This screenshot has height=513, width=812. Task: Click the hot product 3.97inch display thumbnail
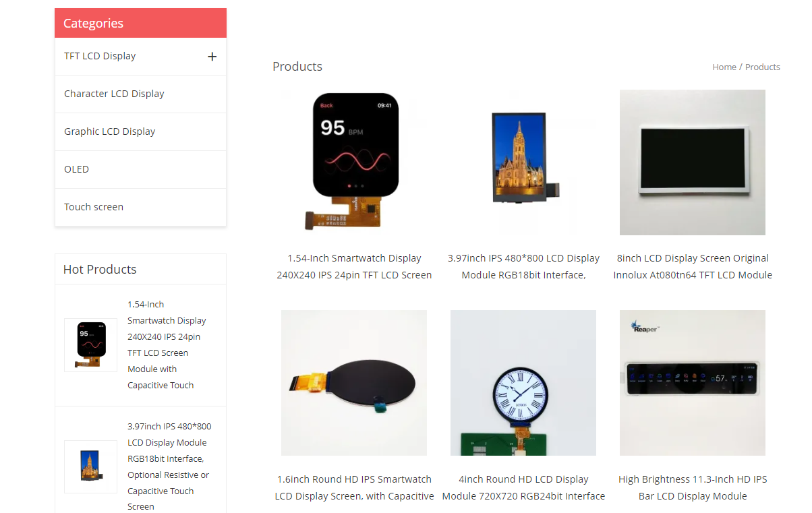coord(90,466)
